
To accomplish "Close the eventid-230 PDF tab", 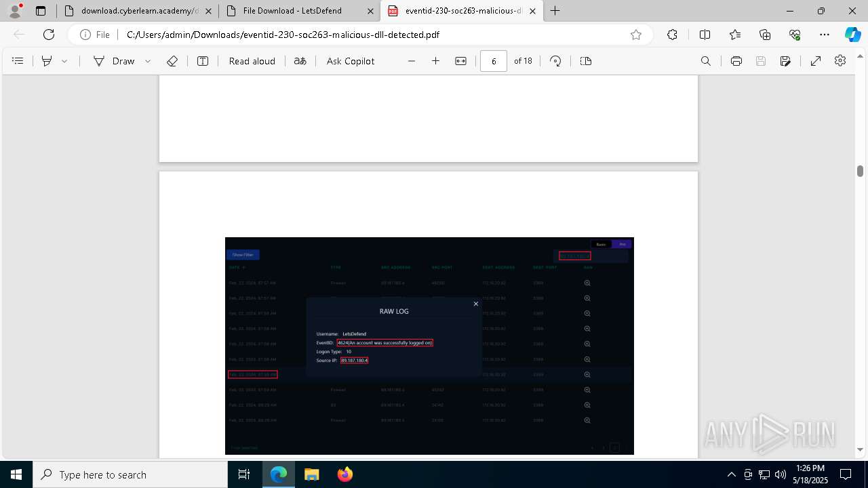I will click(533, 11).
